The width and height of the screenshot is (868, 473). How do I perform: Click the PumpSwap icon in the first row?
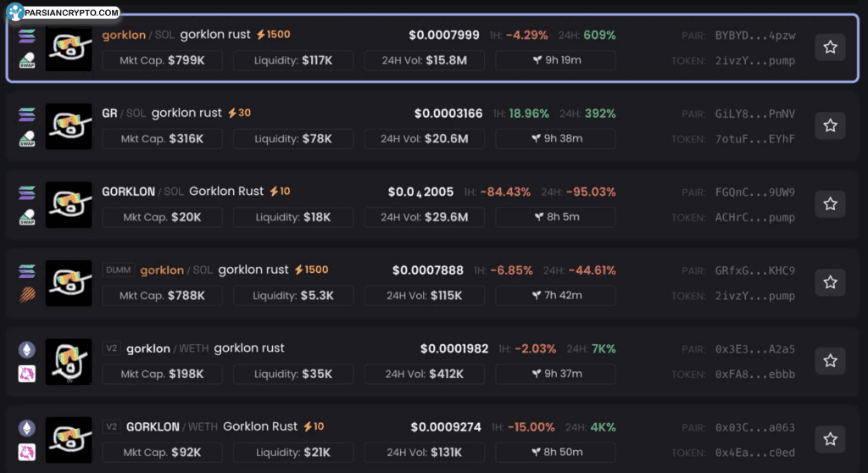point(26,60)
